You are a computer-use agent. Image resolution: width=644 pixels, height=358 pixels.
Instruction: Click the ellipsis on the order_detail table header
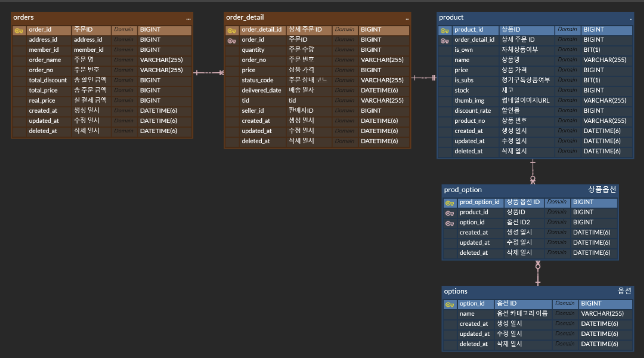(407, 19)
